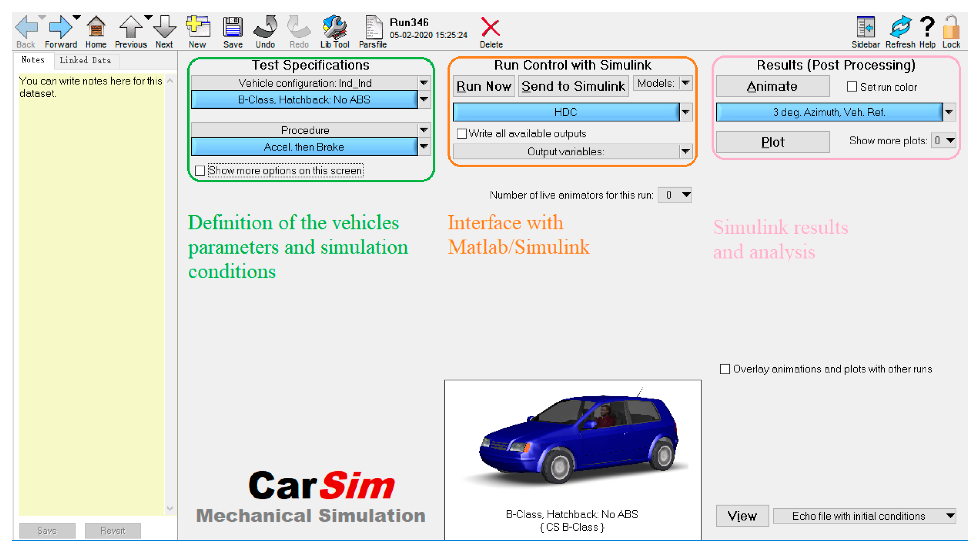Expand the 3 deg. Azimuth dropdown arrow
Image resolution: width=980 pixels, height=554 pixels.
949,112
